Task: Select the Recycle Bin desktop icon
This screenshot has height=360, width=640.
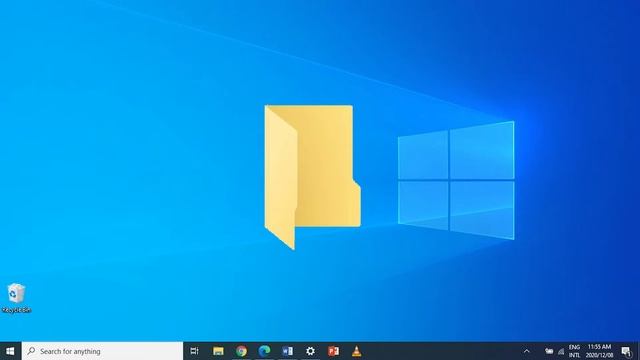Action: (x=16, y=298)
